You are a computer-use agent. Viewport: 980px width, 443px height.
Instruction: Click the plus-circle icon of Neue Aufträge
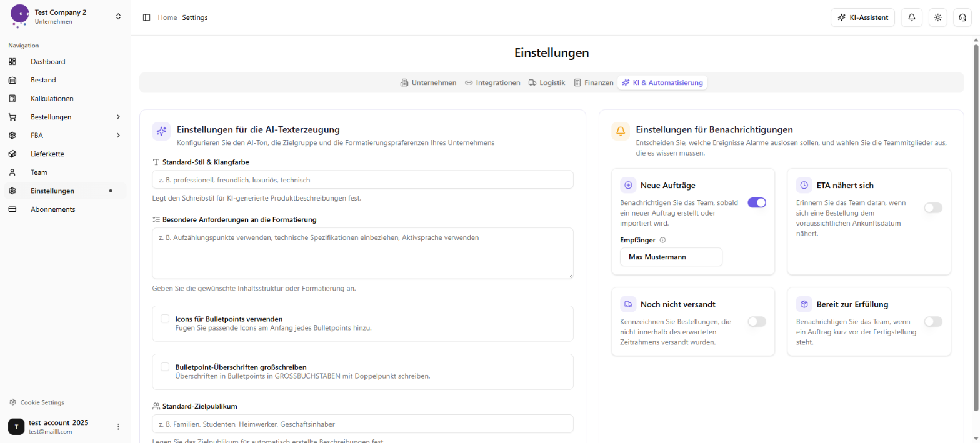[x=628, y=185]
